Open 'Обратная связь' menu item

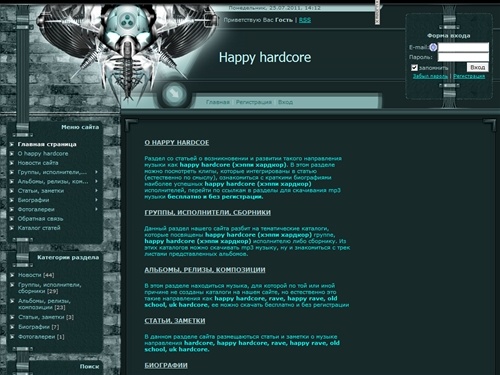[x=40, y=219]
